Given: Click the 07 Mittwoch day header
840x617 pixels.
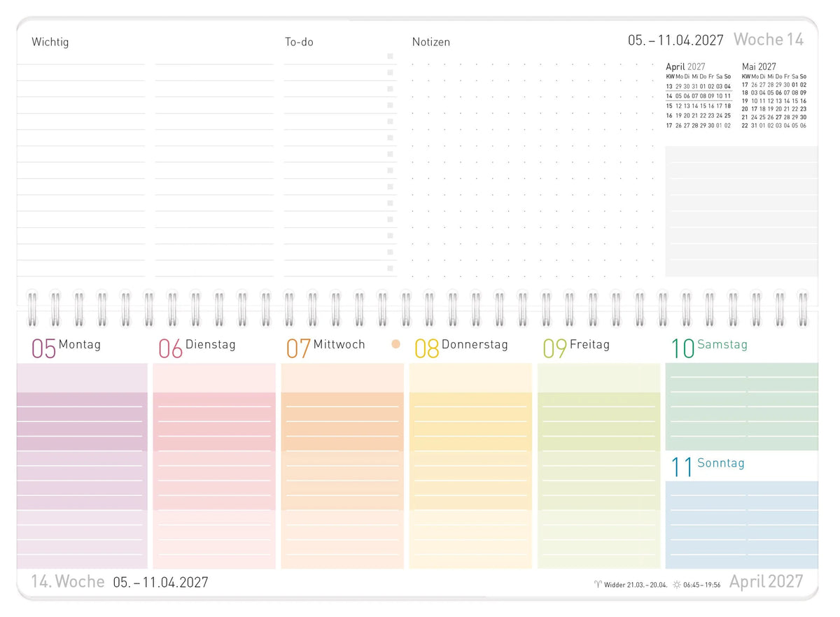Looking at the screenshot, I should [325, 348].
